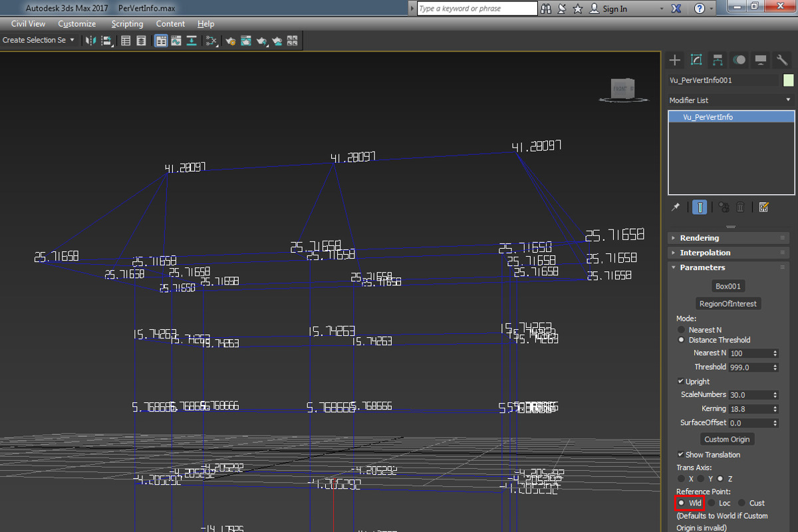The height and width of the screenshot is (532, 798).
Task: Open Schematic View icon
Action: (x=192, y=41)
